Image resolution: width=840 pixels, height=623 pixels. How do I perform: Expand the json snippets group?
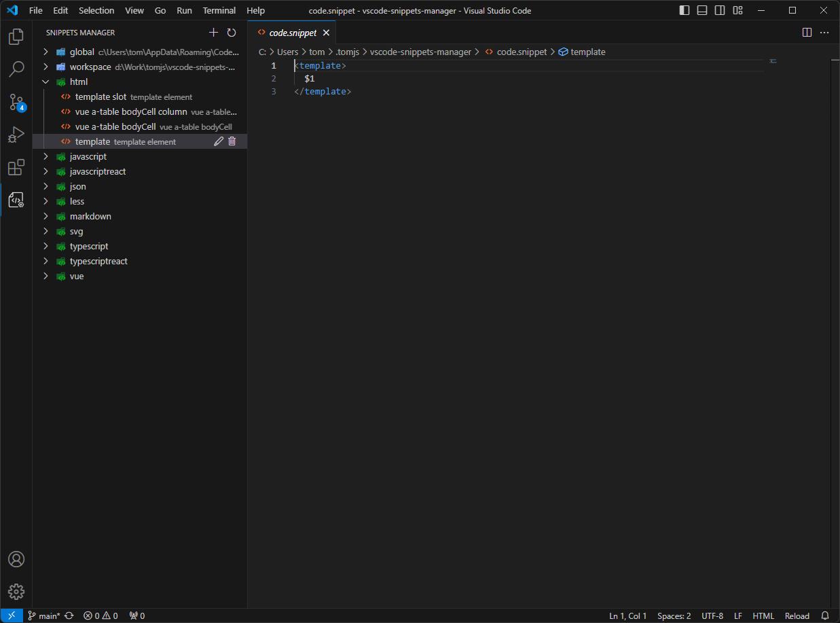46,186
